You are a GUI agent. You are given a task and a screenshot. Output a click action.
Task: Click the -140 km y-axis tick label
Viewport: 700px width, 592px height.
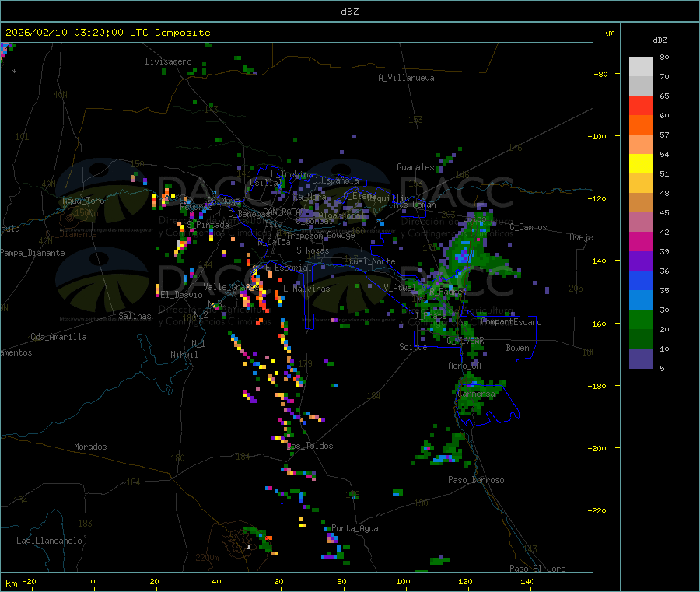tap(598, 261)
